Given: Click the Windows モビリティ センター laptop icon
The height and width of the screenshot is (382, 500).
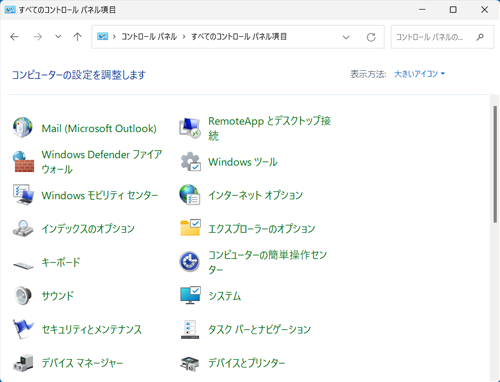Looking at the screenshot, I should (23, 195).
